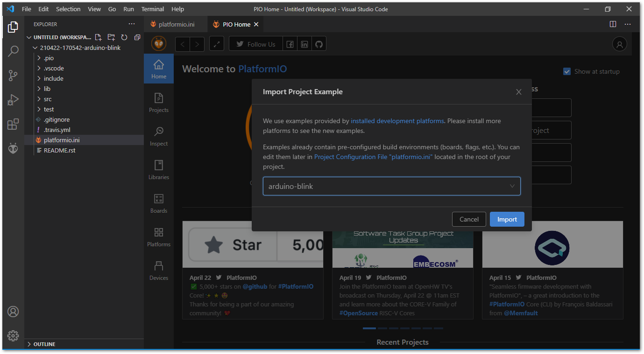The height and width of the screenshot is (354, 644).
Task: Follow the installed development platforms link
Action: pos(397,121)
